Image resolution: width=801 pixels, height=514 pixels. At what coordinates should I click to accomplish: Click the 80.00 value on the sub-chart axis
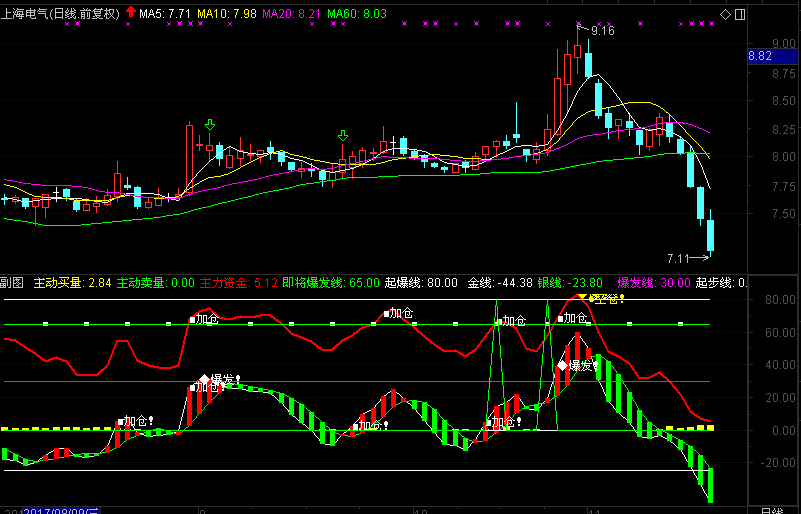(780, 299)
